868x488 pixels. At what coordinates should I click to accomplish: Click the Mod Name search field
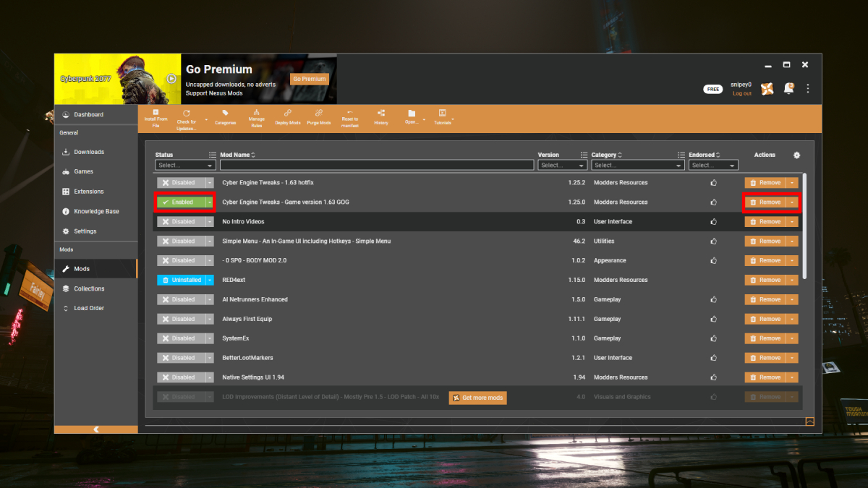[x=376, y=165]
